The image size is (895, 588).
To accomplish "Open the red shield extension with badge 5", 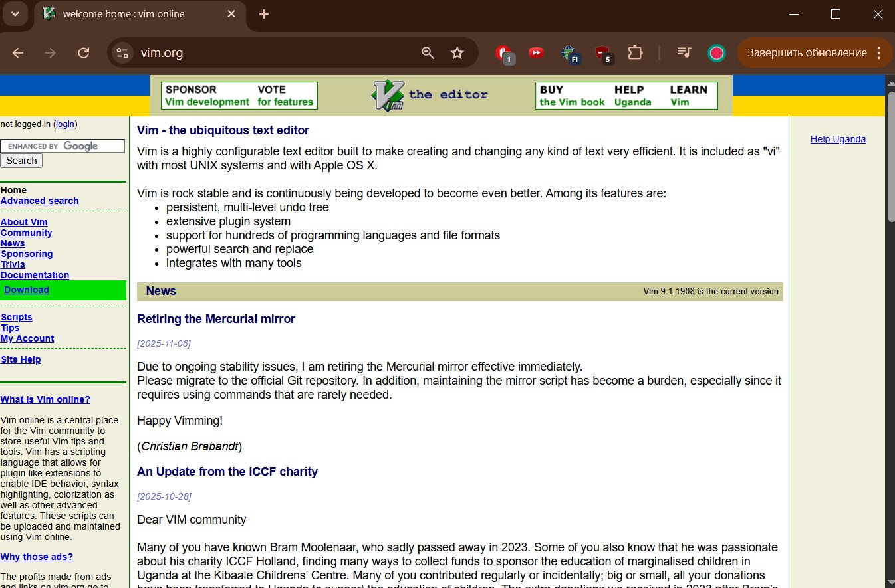I will [602, 53].
